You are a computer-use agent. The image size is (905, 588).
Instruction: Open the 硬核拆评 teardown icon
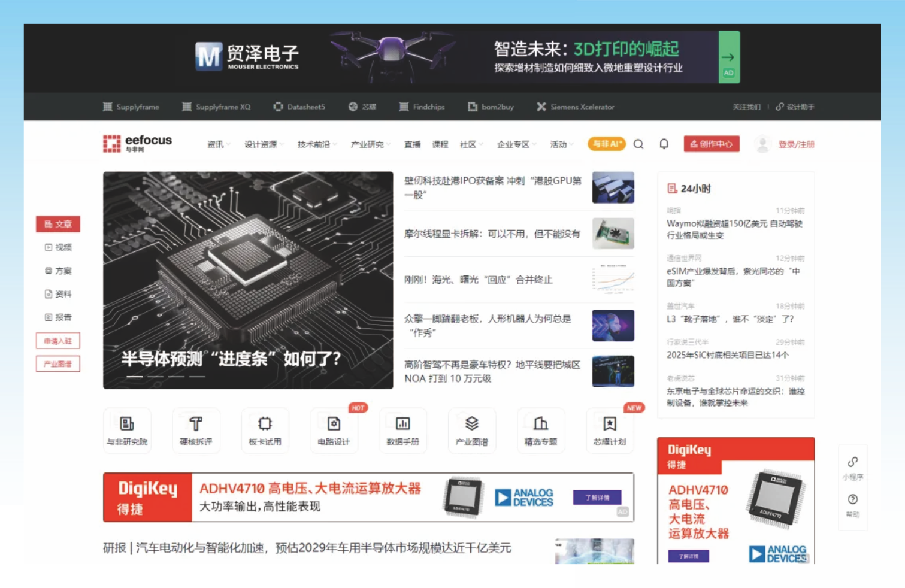pyautogui.click(x=196, y=425)
